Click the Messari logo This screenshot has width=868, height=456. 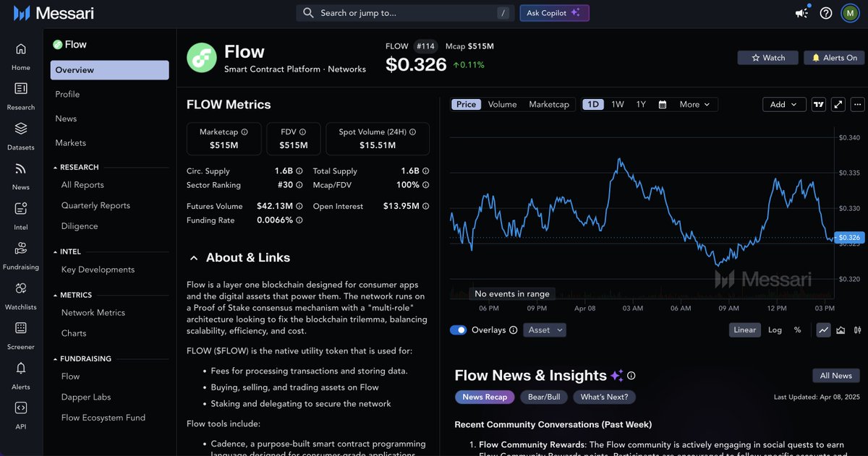(54, 13)
